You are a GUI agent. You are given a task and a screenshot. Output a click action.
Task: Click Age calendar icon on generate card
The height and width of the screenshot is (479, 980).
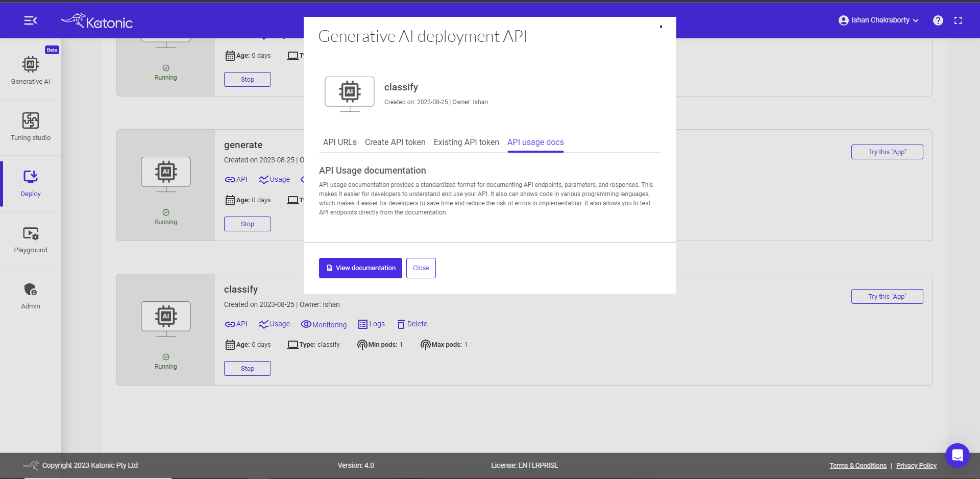pos(230,200)
